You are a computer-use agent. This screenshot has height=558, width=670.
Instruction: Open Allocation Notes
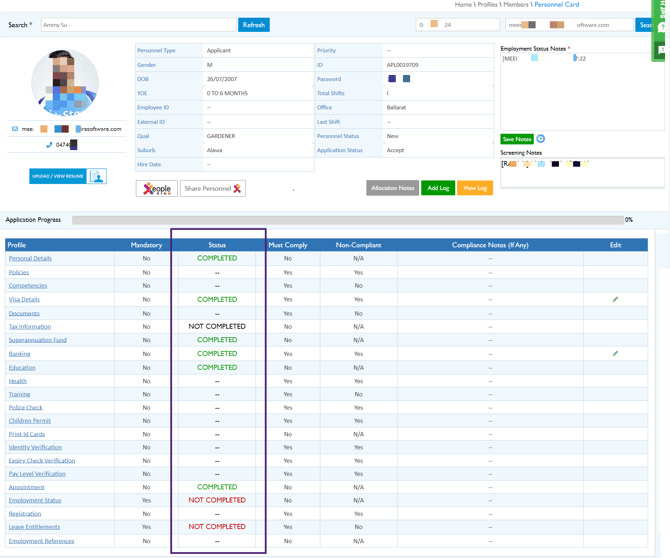392,188
